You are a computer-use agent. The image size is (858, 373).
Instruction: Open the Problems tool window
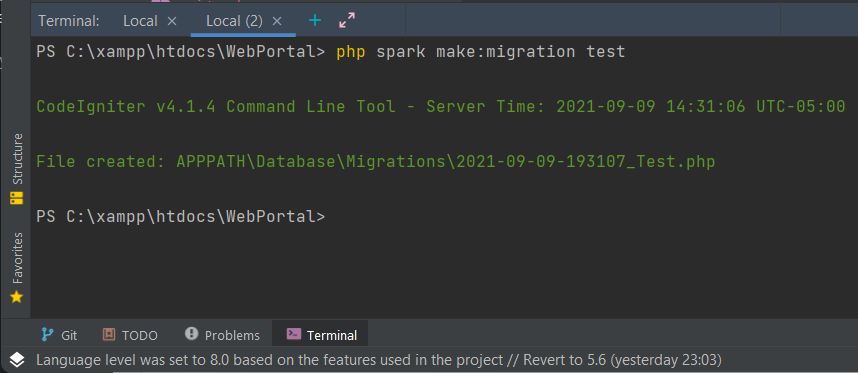222,335
